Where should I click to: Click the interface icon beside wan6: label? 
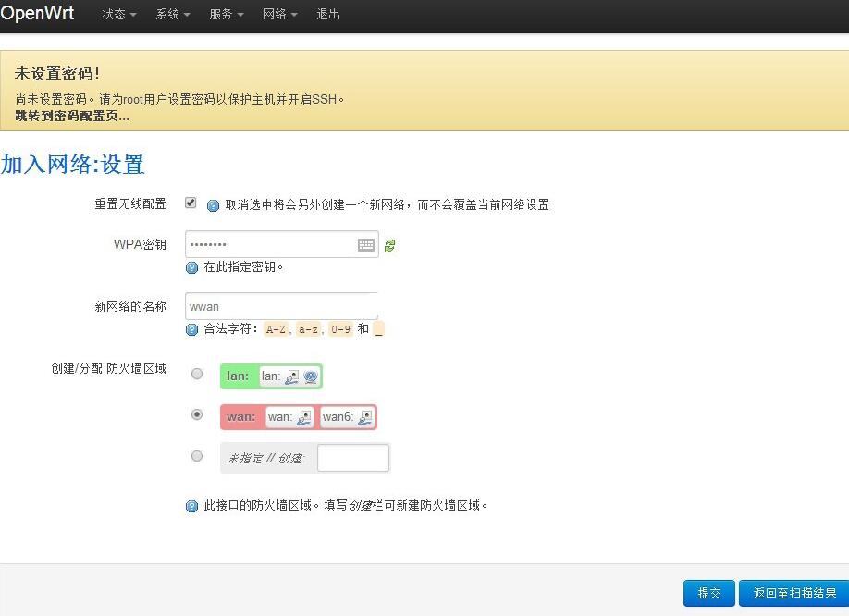[x=364, y=417]
